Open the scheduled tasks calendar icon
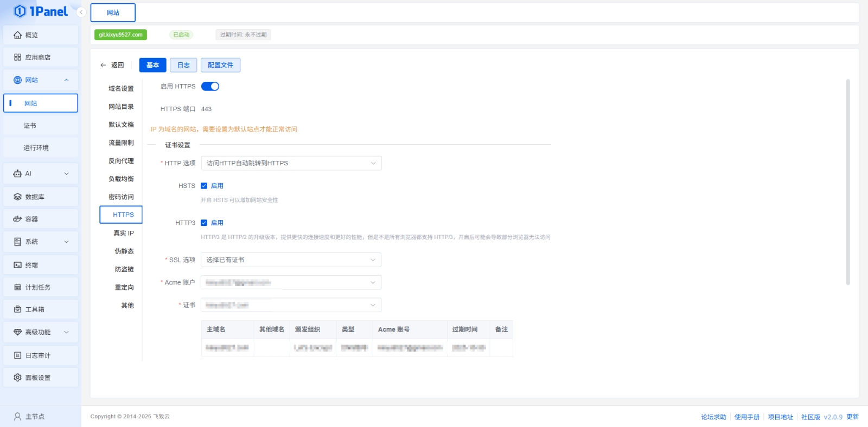 [x=17, y=288]
